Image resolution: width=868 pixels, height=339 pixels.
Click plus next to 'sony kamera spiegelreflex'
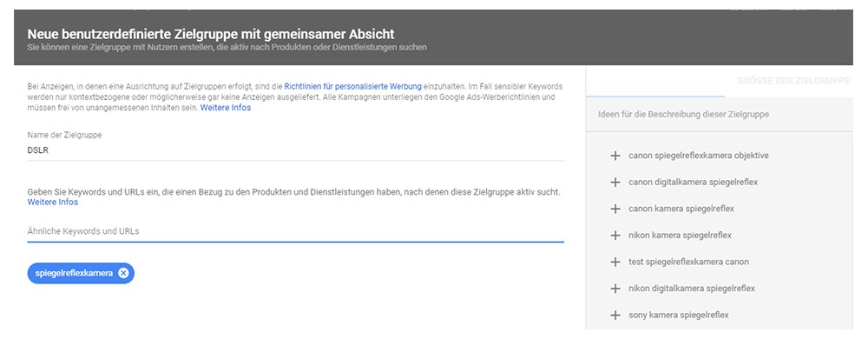click(615, 316)
